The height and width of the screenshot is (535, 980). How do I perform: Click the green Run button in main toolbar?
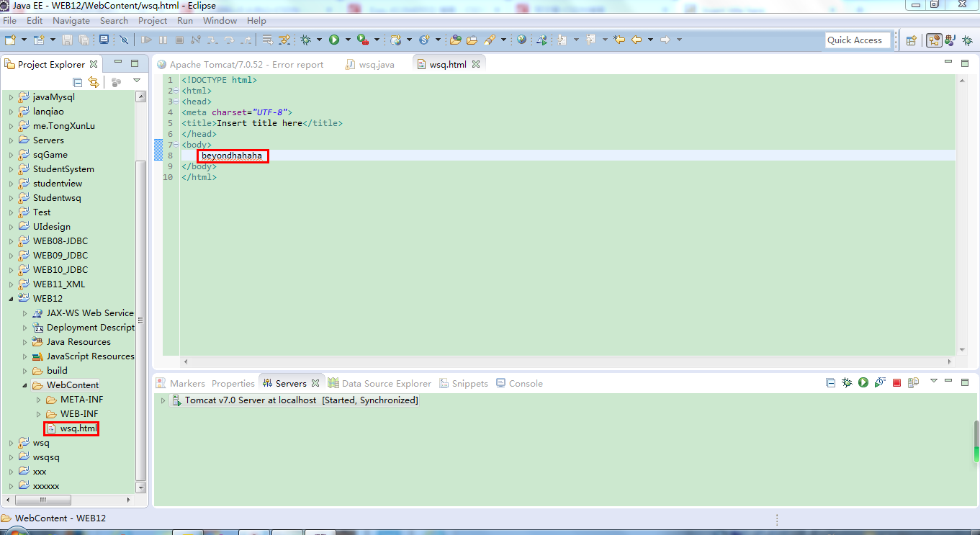coord(334,40)
